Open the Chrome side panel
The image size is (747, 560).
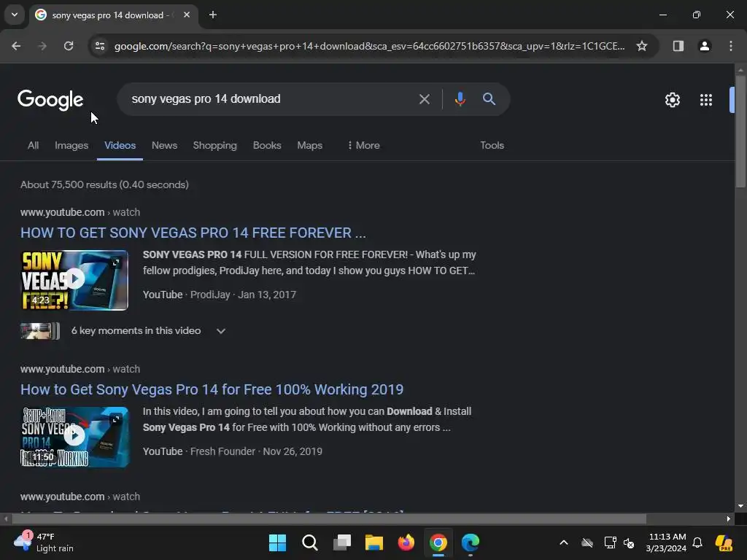(678, 46)
